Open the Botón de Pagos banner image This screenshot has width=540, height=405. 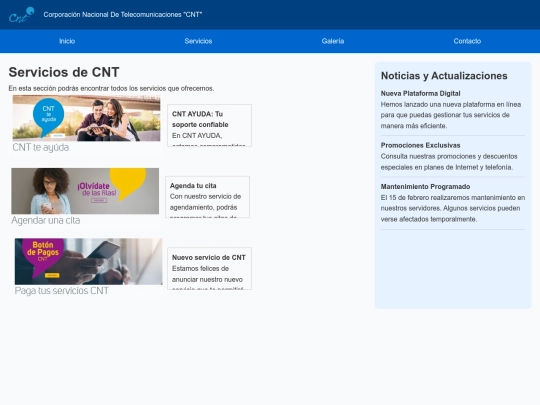89,261
